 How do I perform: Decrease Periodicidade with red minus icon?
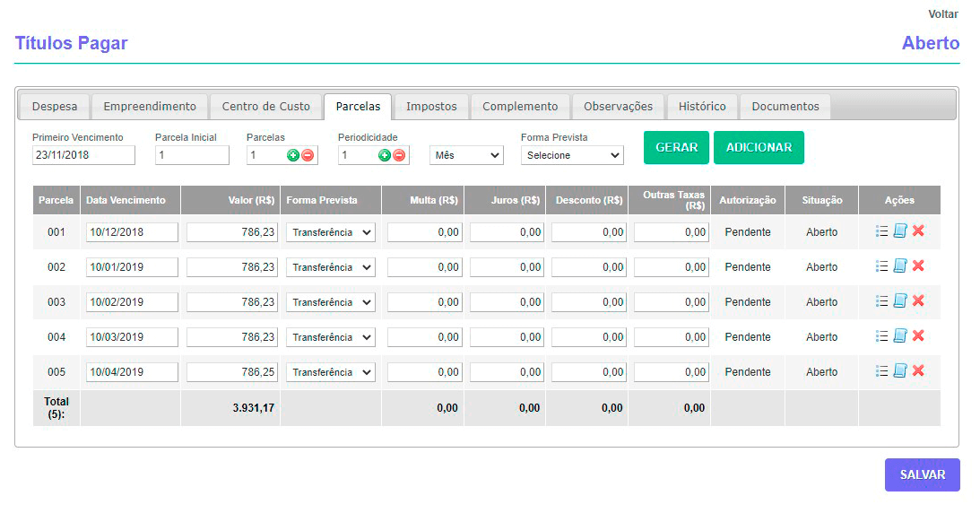coord(399,155)
